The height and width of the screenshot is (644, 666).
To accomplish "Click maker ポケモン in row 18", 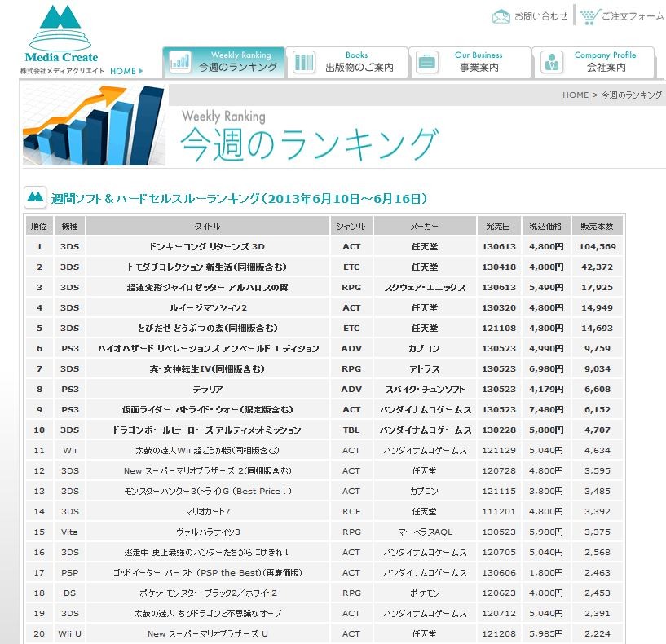I will click(x=425, y=593).
